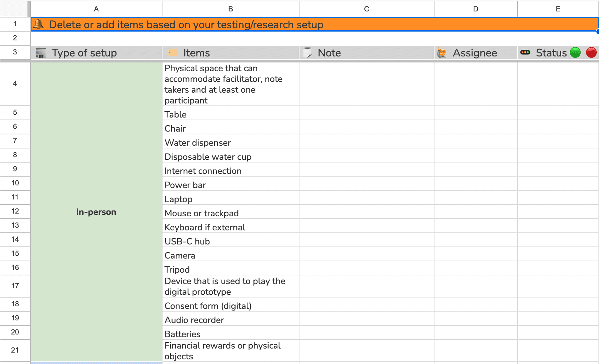Image resolution: width=599 pixels, height=364 pixels.
Task: Click the person icon in the Assignee header
Action: [x=442, y=52]
